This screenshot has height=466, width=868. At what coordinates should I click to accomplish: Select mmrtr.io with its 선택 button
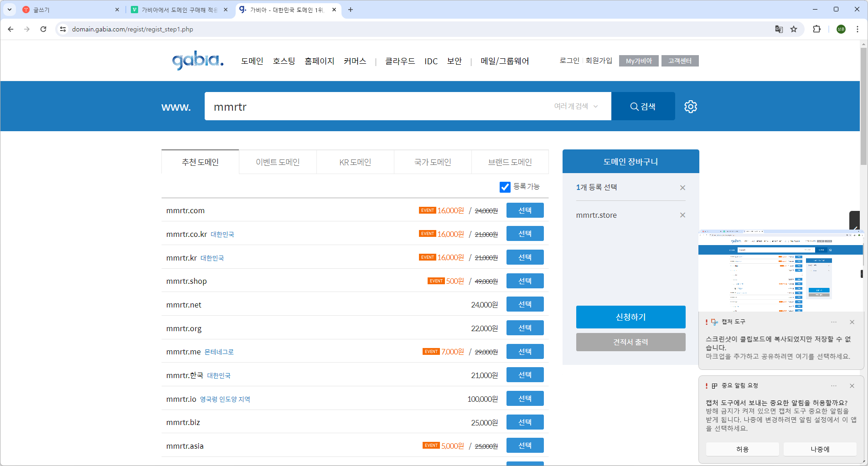525,399
